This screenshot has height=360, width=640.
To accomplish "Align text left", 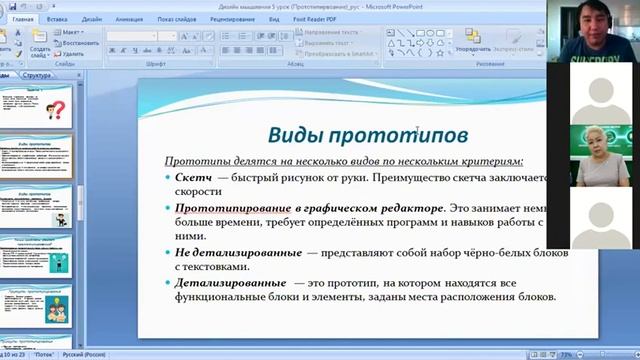I will (x=225, y=51).
